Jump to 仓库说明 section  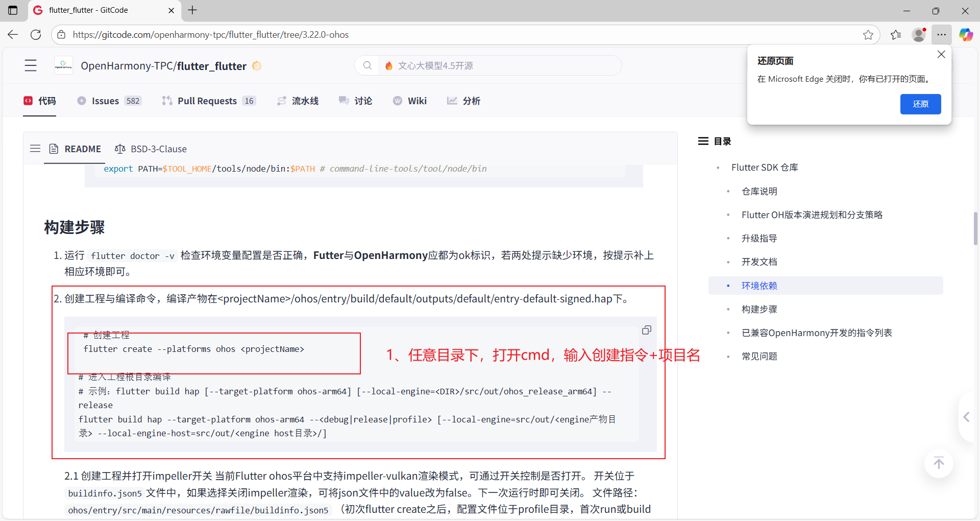759,191
